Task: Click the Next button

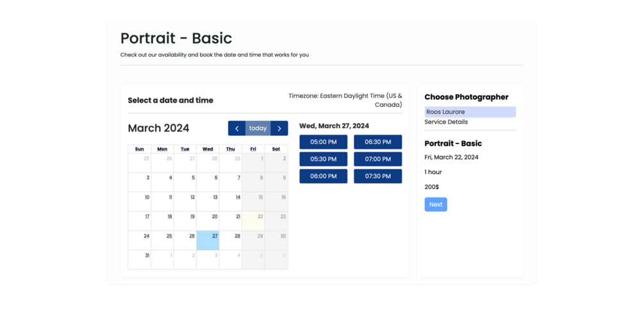Action: (x=436, y=204)
